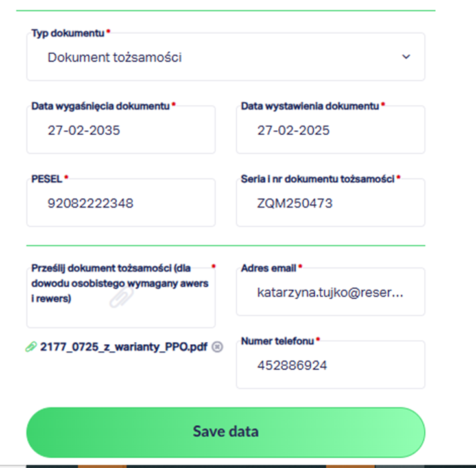The image size is (476, 468).
Task: Select the Data wystawienia dokumentu date field
Action: tap(330, 130)
